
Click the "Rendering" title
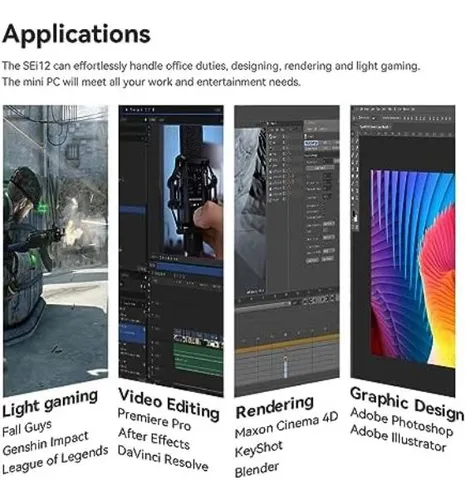point(275,407)
